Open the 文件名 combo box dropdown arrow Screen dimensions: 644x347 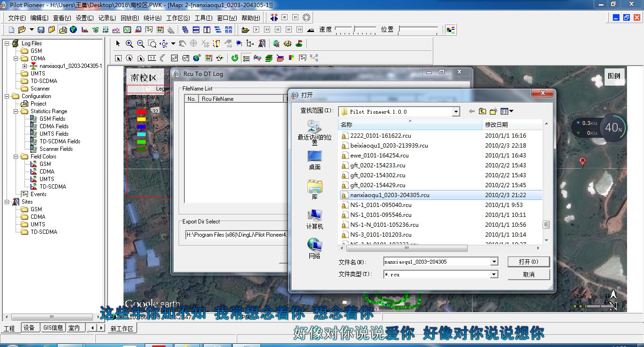[x=494, y=262]
